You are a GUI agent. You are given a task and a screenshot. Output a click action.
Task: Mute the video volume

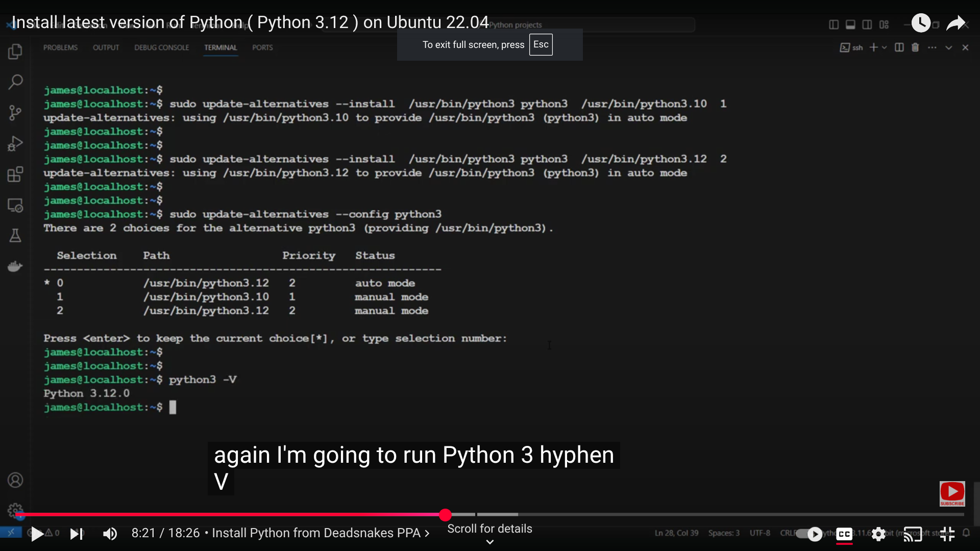(x=110, y=534)
